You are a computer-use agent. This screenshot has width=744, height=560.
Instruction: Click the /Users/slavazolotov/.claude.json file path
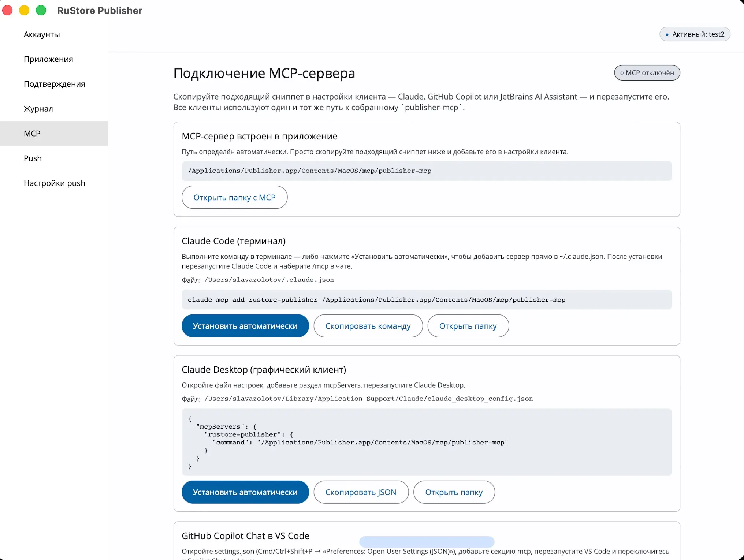(x=269, y=280)
